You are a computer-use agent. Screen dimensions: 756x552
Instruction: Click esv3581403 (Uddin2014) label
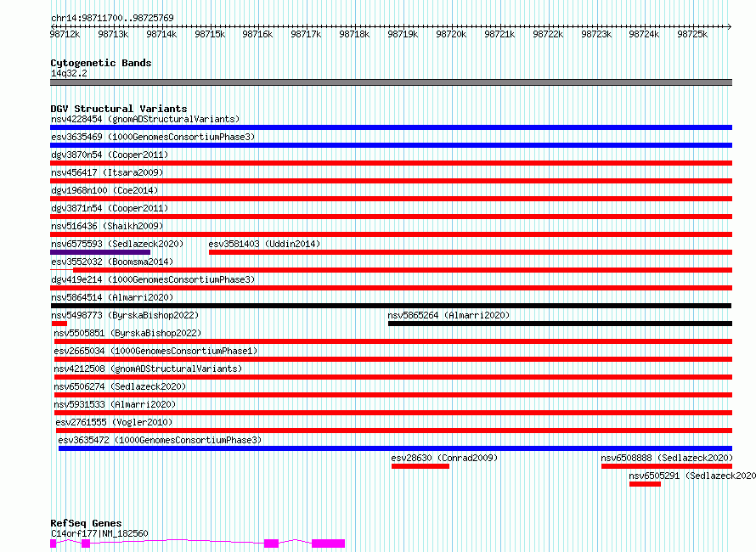pyautogui.click(x=264, y=244)
